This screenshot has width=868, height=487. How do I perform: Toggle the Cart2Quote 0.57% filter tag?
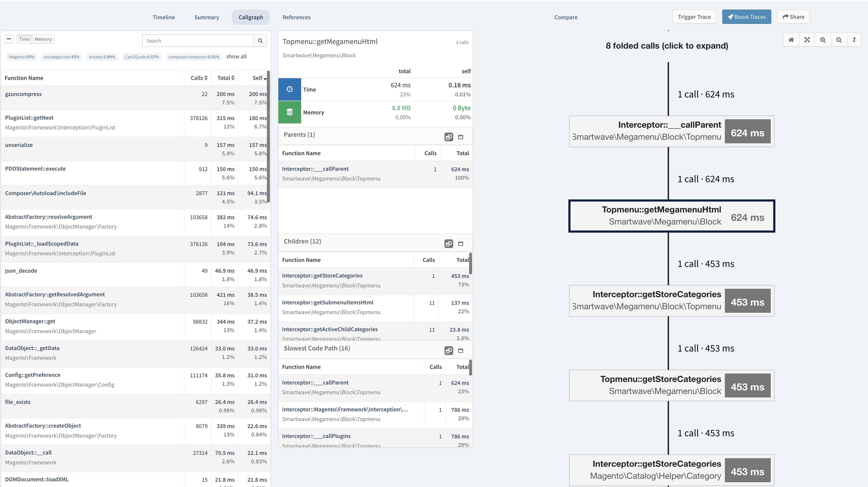142,57
